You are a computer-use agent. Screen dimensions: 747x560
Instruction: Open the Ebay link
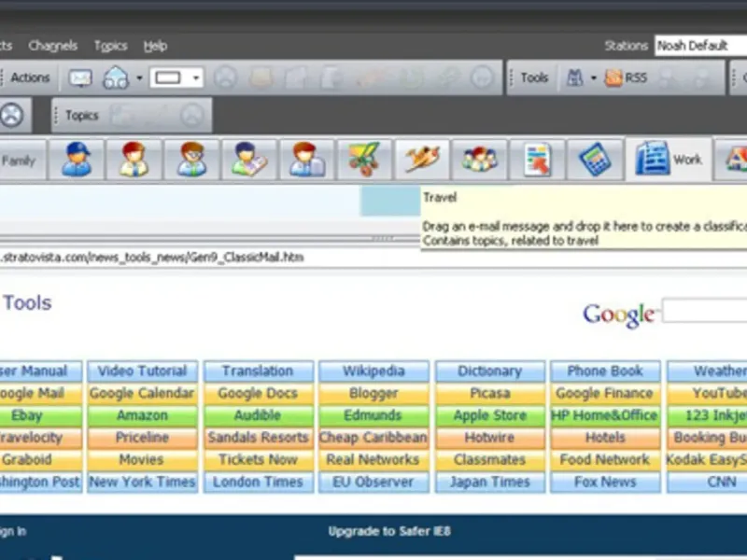click(x=41, y=415)
